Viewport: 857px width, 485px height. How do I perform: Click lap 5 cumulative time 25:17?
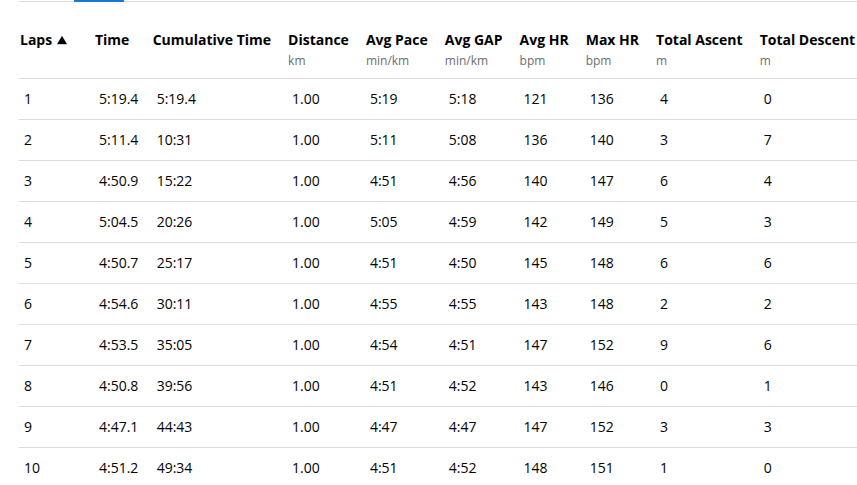tap(174, 264)
